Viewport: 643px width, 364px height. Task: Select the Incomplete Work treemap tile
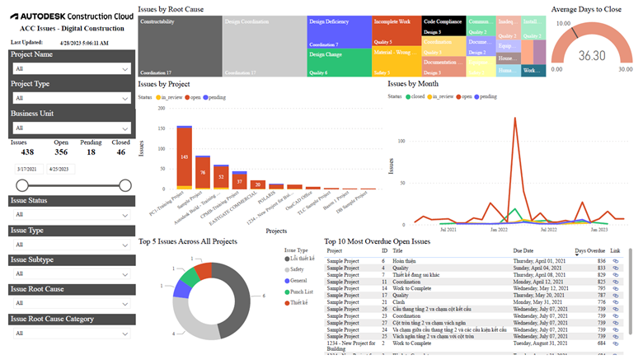[397, 30]
